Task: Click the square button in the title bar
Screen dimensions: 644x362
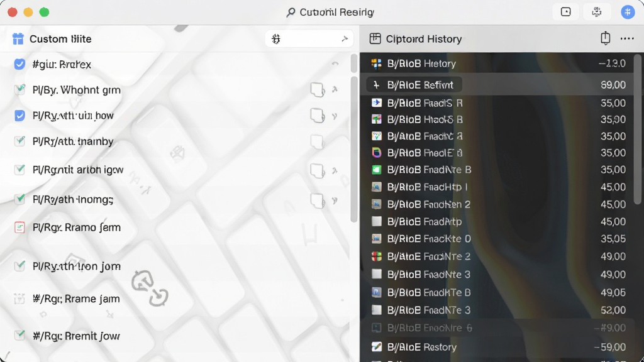Action: pos(565,12)
